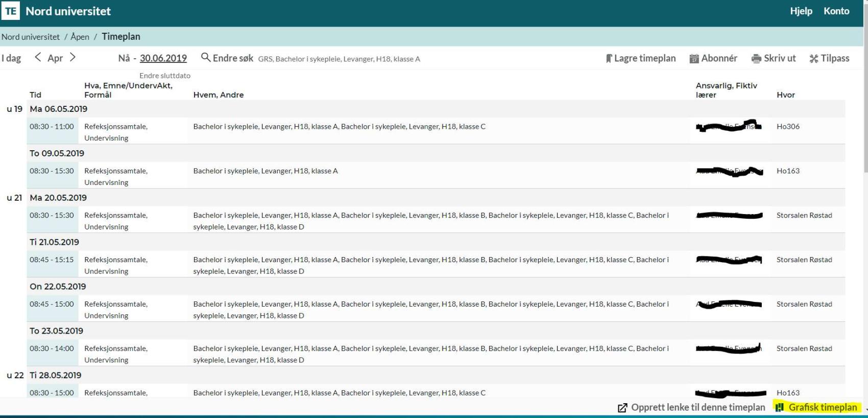Screen dimensions: 868x418
Task: Click the TE logo icon
Action: (x=11, y=11)
